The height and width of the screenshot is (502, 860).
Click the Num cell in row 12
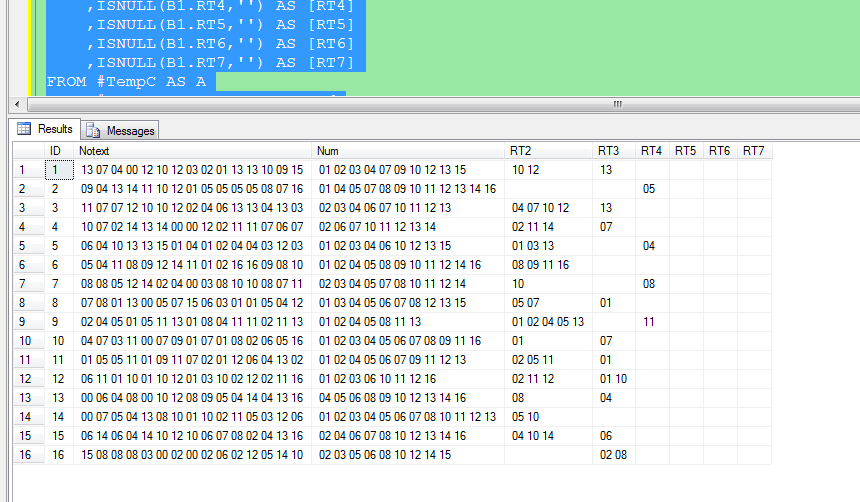[408, 379]
